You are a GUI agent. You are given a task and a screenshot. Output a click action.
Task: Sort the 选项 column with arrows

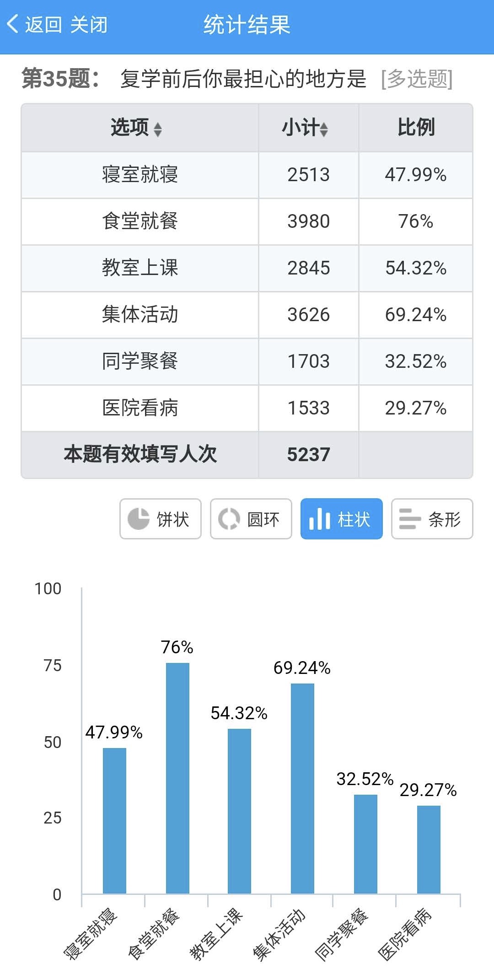[158, 129]
